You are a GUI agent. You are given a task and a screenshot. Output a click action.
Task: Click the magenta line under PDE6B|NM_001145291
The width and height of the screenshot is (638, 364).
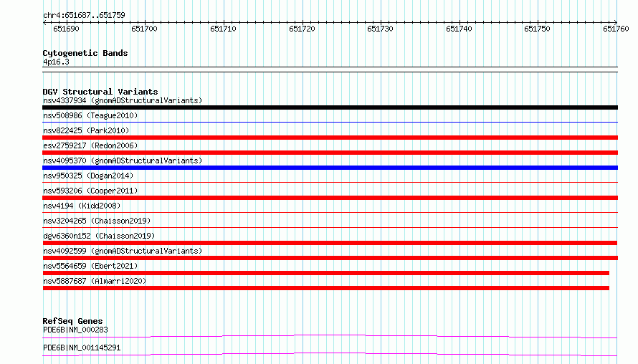pyautogui.click(x=330, y=354)
